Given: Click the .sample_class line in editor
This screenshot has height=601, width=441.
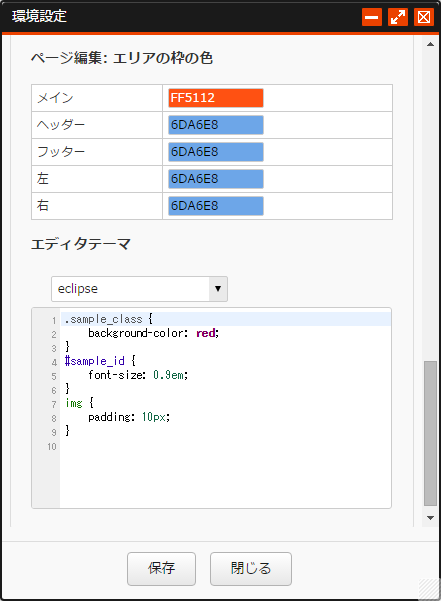Looking at the screenshot, I should pyautogui.click(x=226, y=319).
